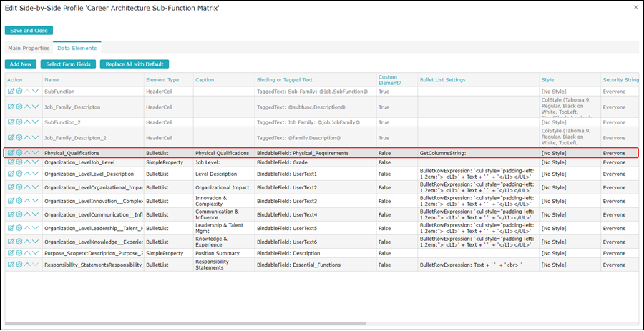This screenshot has height=331, width=644.
Task: Move Responsibility_Statements row up with arrow
Action: click(x=27, y=265)
